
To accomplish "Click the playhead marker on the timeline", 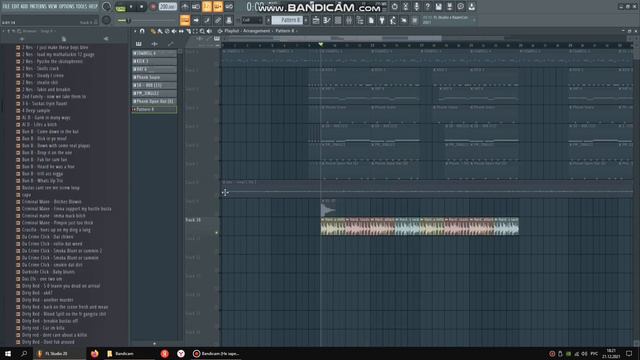I will click(x=321, y=44).
